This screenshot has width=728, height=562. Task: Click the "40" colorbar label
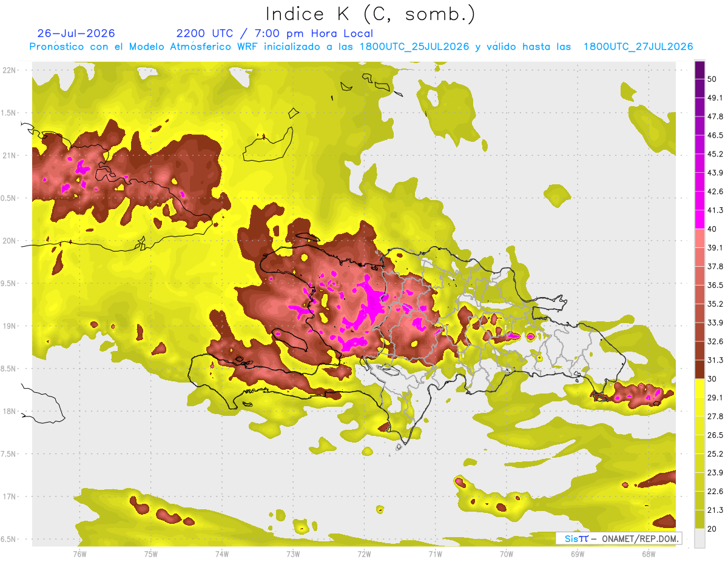pos(712,229)
